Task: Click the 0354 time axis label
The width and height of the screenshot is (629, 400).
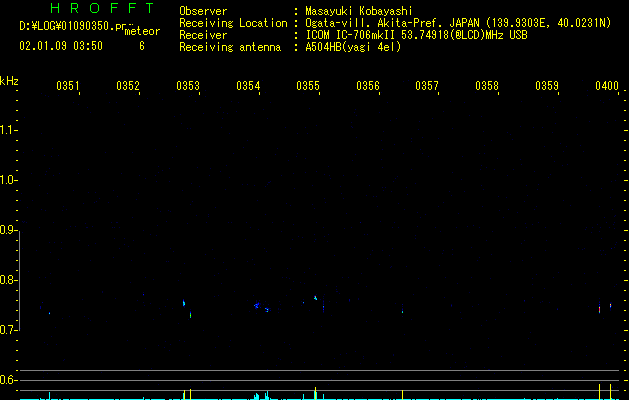Action: pos(248,86)
